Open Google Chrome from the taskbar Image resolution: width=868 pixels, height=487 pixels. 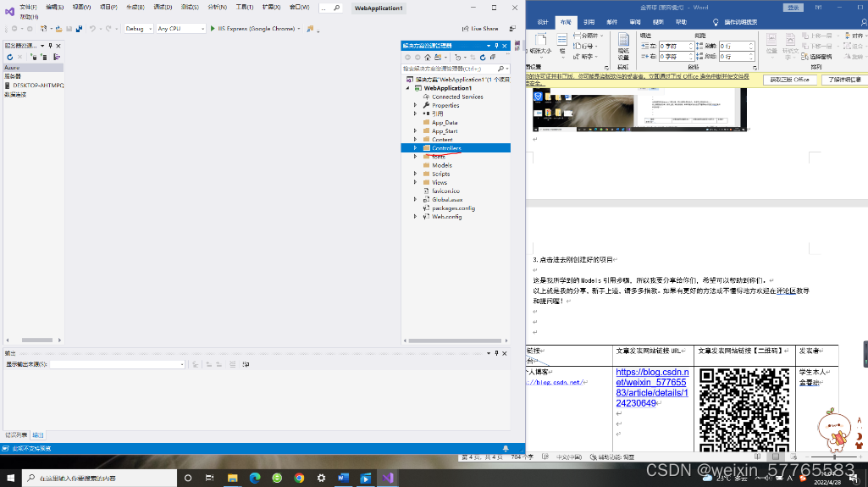pyautogui.click(x=299, y=478)
